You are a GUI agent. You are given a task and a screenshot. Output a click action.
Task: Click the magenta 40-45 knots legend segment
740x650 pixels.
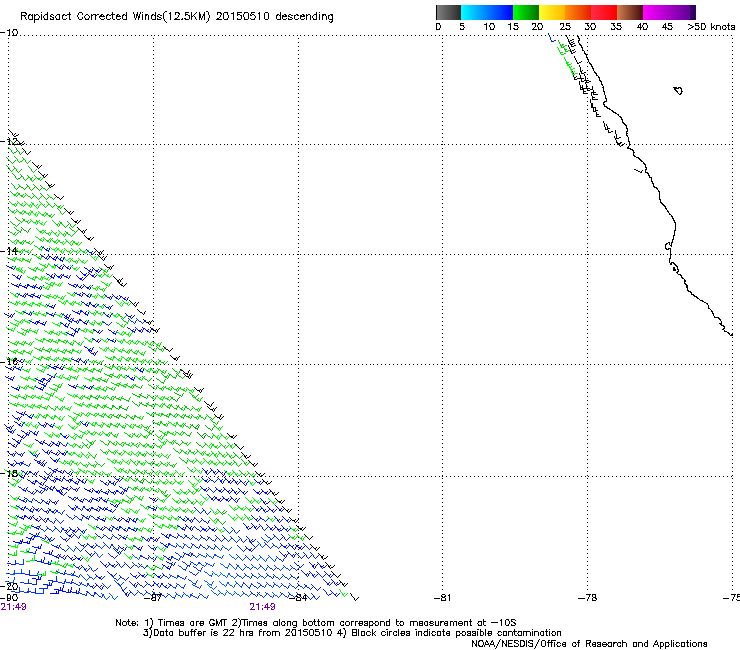656,12
